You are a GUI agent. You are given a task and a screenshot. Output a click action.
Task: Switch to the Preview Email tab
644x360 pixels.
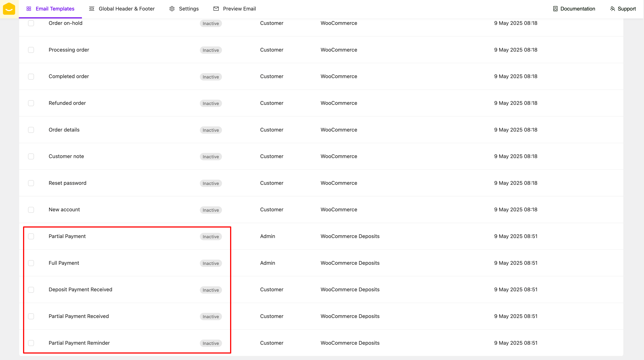click(x=239, y=9)
